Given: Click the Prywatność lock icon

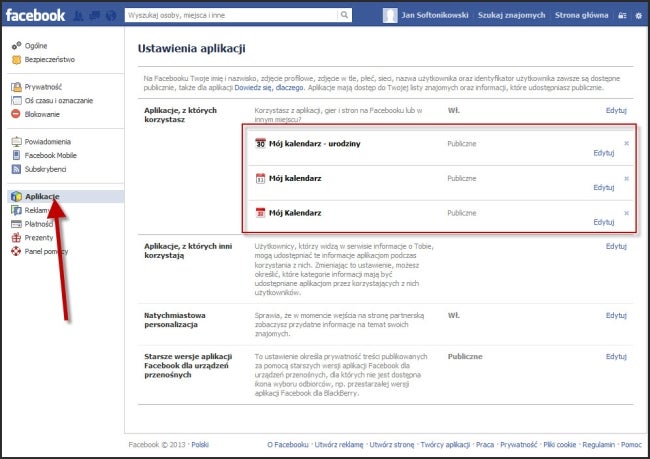Looking at the screenshot, I should click(16, 87).
